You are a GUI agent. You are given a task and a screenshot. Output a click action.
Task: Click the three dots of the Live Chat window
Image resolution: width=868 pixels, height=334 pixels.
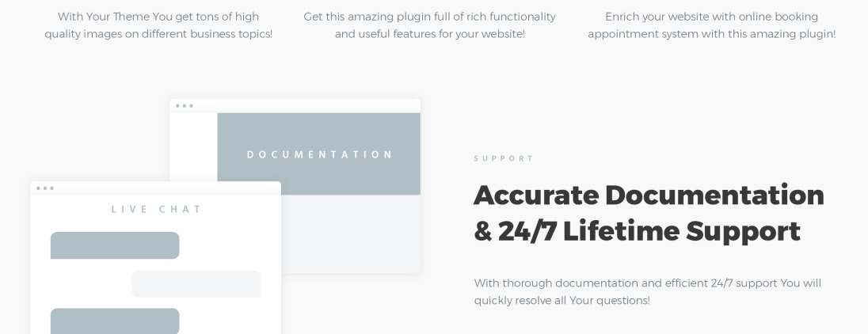[45, 188]
